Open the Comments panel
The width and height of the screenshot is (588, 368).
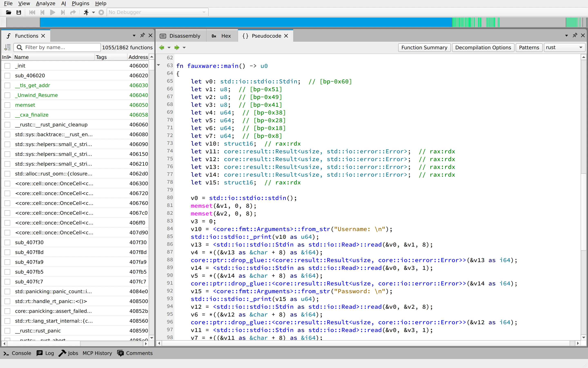point(135,353)
